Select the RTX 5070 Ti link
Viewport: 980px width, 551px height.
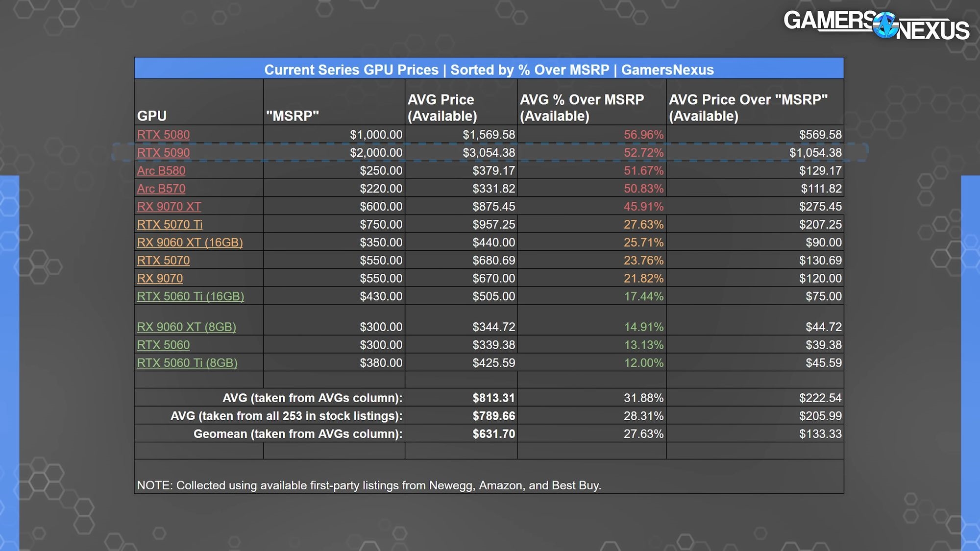pyautogui.click(x=170, y=225)
